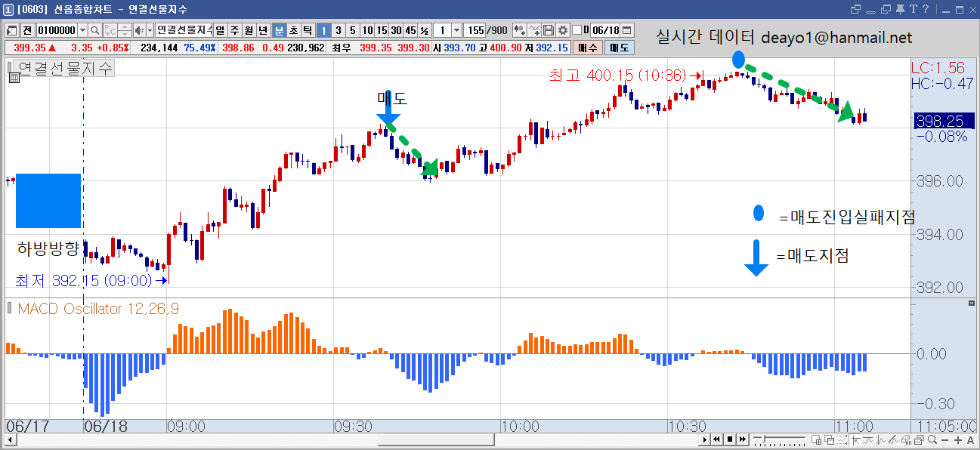
Task: Select the 주 (weekly) period toggle
Action: [x=234, y=30]
